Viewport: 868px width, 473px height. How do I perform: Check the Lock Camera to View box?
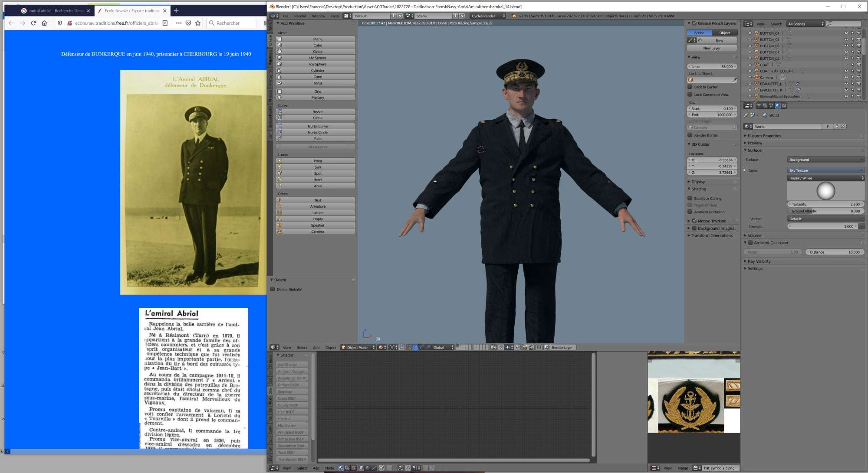pos(690,95)
